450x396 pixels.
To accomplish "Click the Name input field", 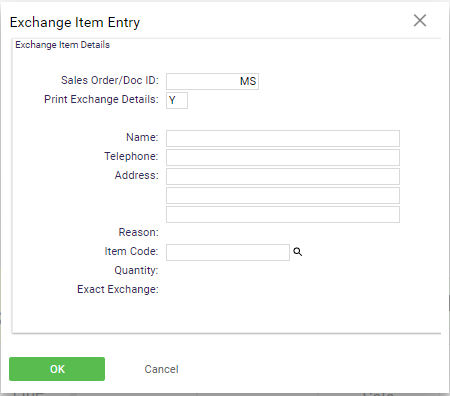I will [283, 138].
